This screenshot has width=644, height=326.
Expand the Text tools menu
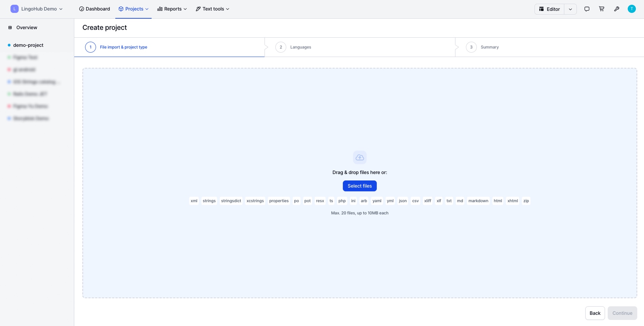coord(213,9)
